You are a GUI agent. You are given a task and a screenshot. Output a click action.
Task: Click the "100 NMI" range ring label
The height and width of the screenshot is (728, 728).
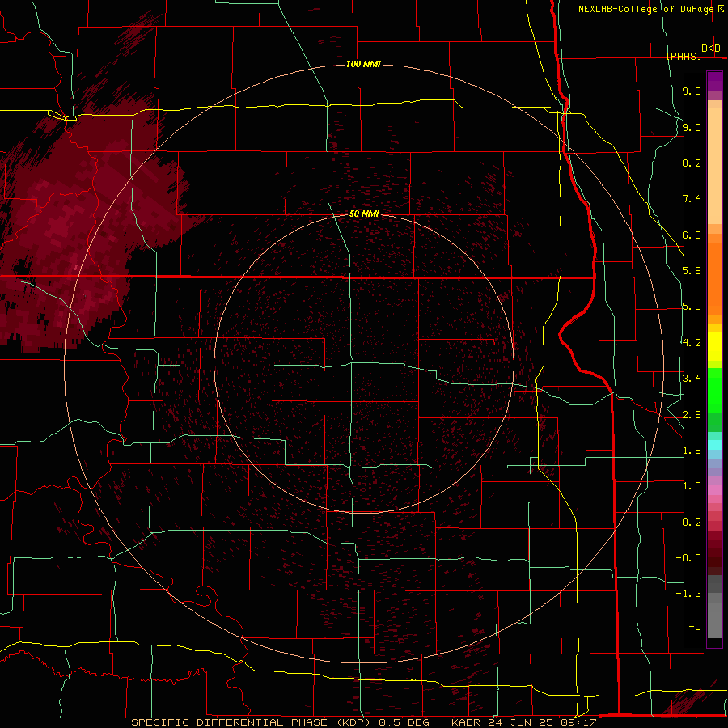click(x=363, y=64)
